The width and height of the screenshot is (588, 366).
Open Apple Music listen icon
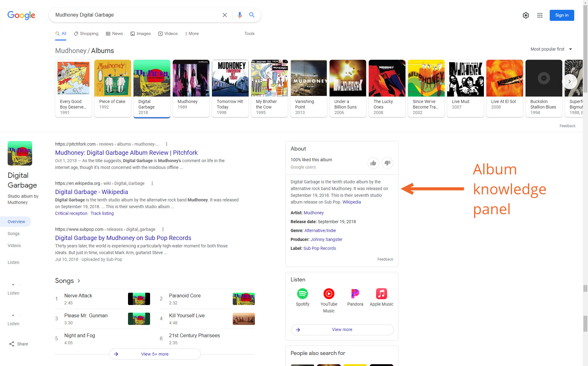381,294
